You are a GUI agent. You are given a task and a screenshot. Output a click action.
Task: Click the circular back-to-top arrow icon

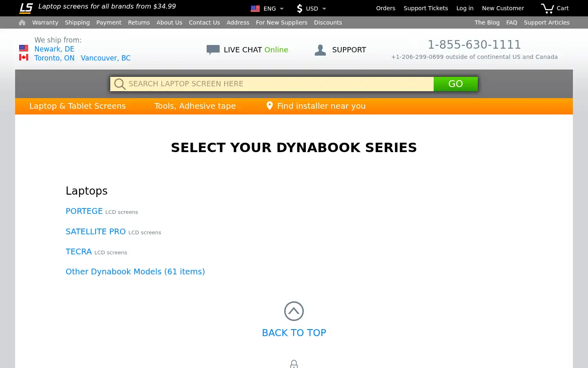294,311
